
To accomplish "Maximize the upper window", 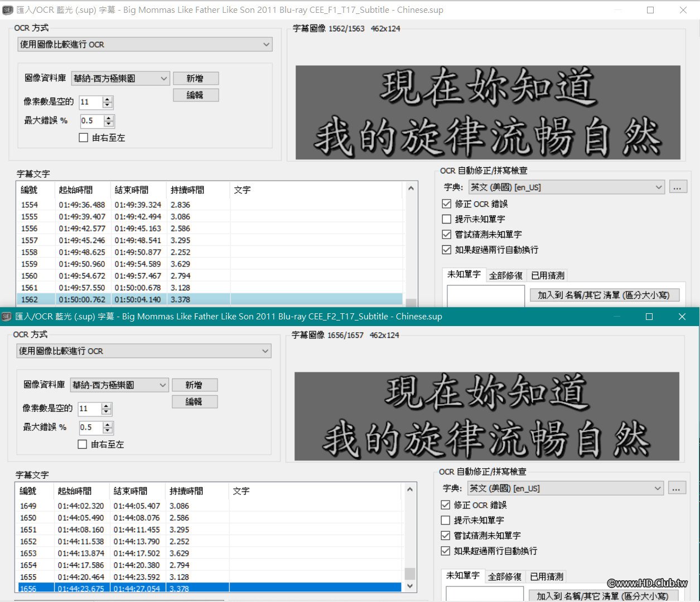I will pyautogui.click(x=650, y=10).
